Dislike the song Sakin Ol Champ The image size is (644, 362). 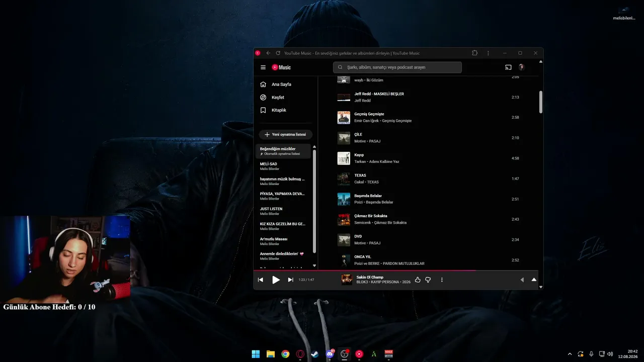coord(428,280)
